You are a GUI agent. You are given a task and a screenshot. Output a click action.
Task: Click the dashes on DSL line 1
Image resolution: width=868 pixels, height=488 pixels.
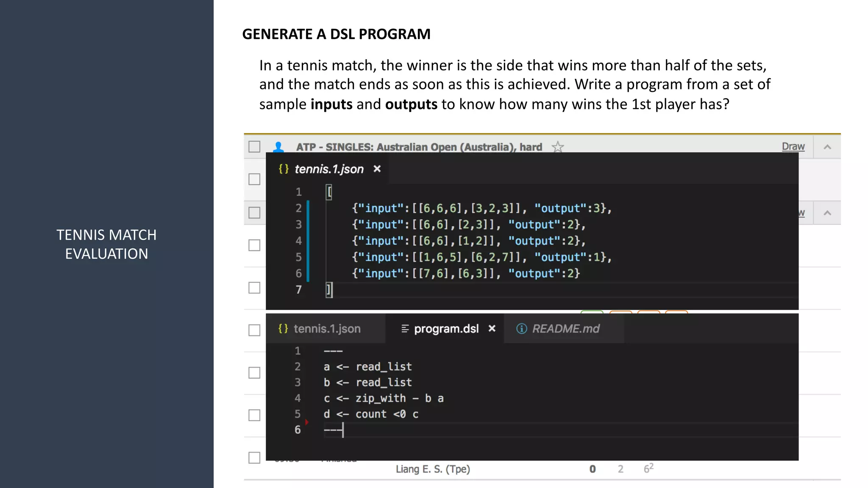pos(333,351)
